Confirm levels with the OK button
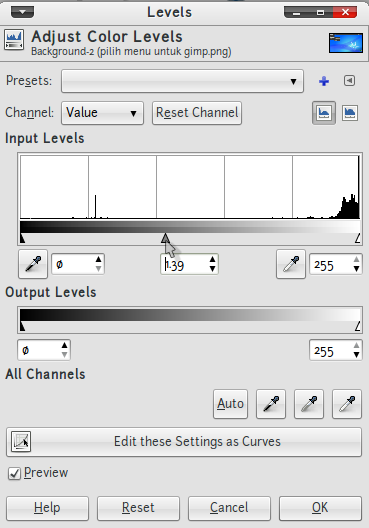Image resolution: width=369 pixels, height=528 pixels. point(320,507)
